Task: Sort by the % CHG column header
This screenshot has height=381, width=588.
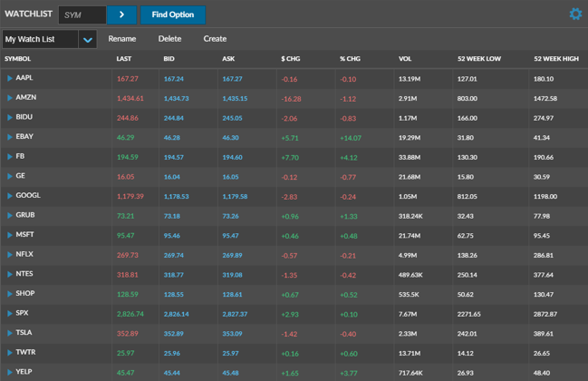Action: [x=349, y=59]
